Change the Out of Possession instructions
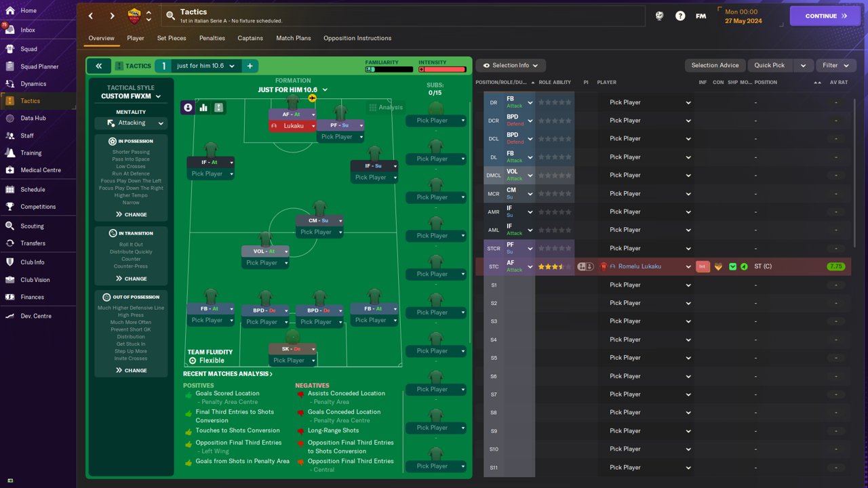Screen dimensions: 868x488 pos(131,370)
